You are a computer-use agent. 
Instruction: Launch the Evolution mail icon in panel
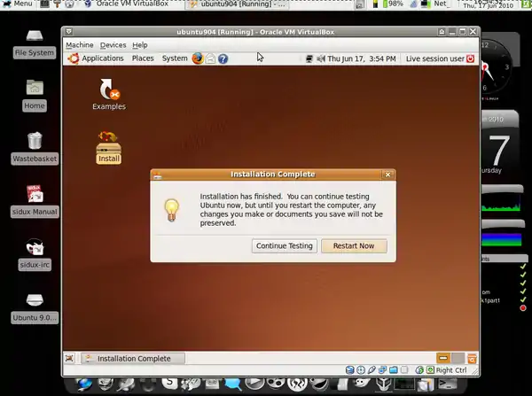click(210, 58)
